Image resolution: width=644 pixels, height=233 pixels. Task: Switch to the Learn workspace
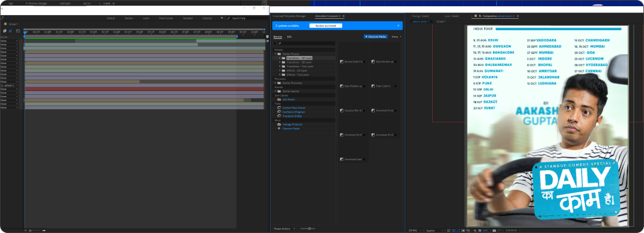[x=146, y=18]
